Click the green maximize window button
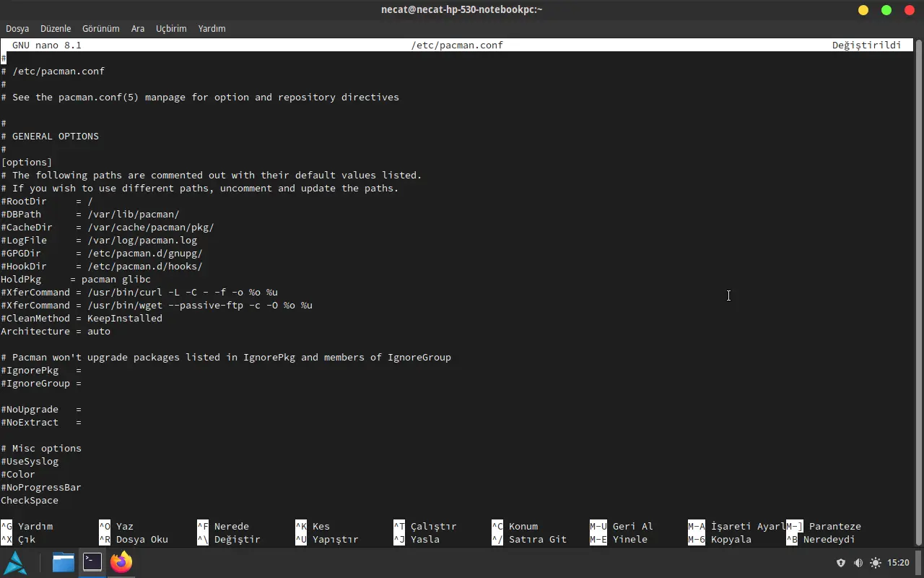The height and width of the screenshot is (578, 924). 886,9
